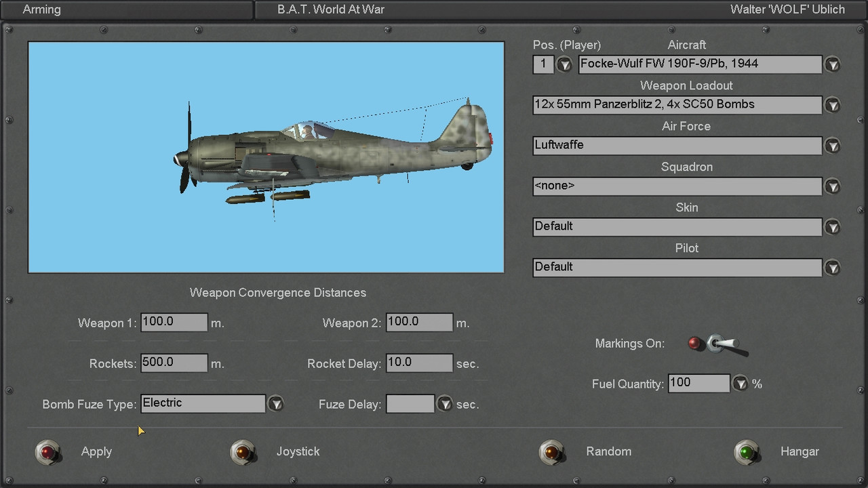The image size is (868, 488).
Task: Click the Rockets distance field
Action: tap(174, 363)
